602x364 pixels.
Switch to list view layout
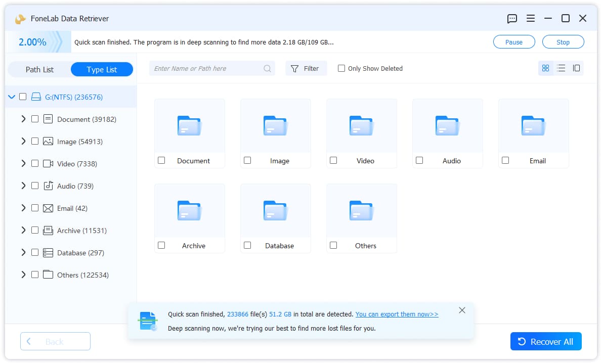(x=561, y=68)
